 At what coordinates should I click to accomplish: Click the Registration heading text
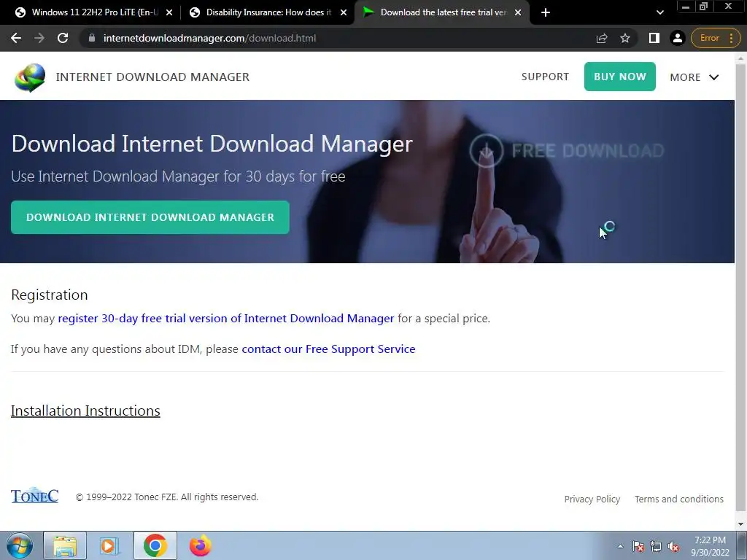(x=49, y=295)
